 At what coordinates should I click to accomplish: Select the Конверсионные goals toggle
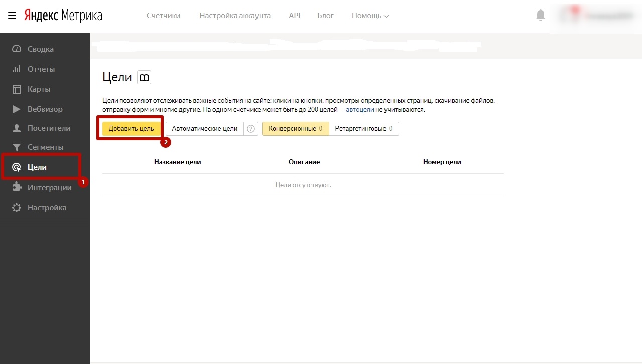point(295,129)
